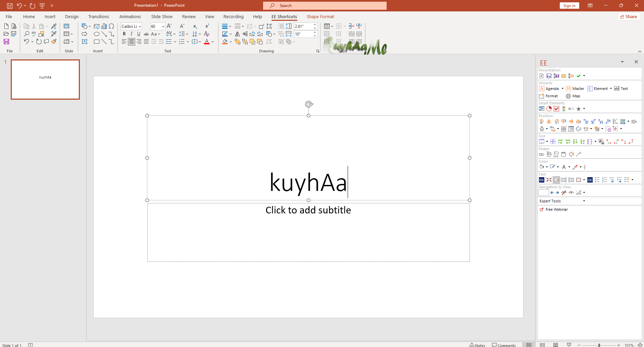The height and width of the screenshot is (347, 644).
Task: Click the DE language icon in Text section
Action: (x=590, y=180)
